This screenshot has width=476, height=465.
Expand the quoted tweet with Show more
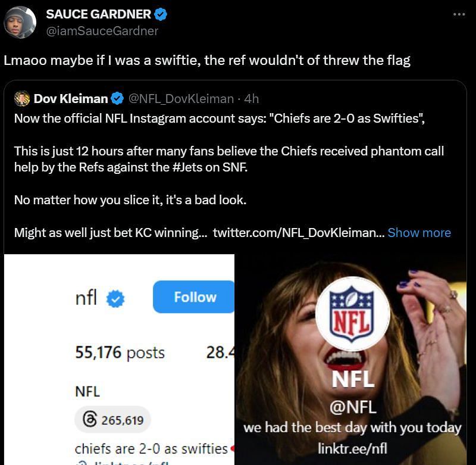click(419, 233)
